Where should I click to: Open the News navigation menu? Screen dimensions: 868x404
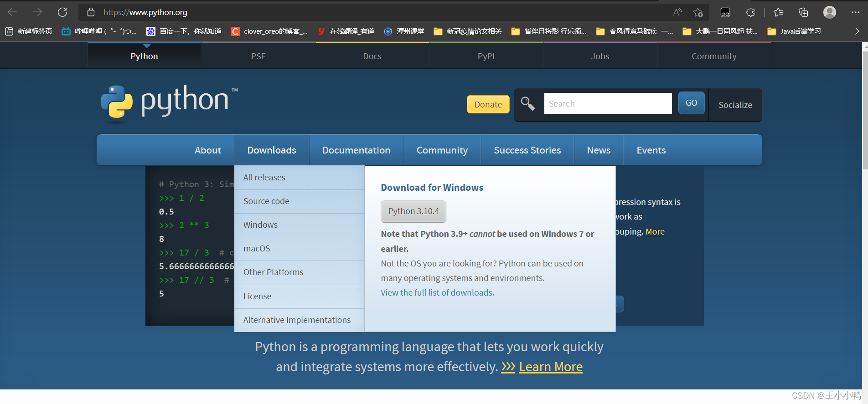point(599,150)
